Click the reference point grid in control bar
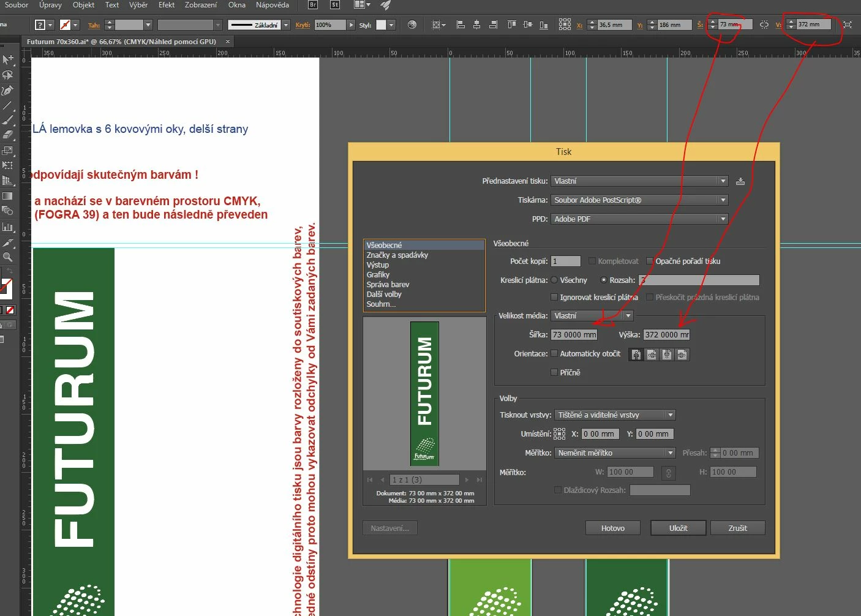Viewport: 861px width, 616px height. (565, 24)
